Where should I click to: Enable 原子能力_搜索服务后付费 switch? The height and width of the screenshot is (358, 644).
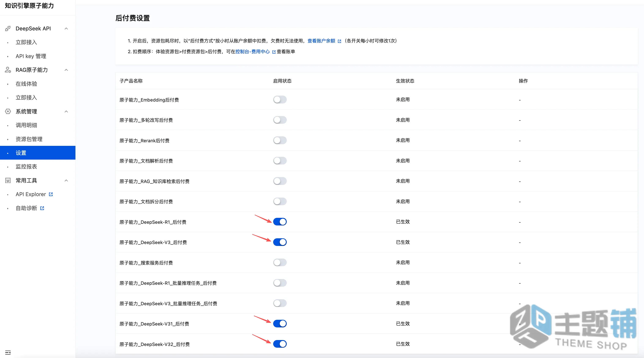pyautogui.click(x=280, y=263)
